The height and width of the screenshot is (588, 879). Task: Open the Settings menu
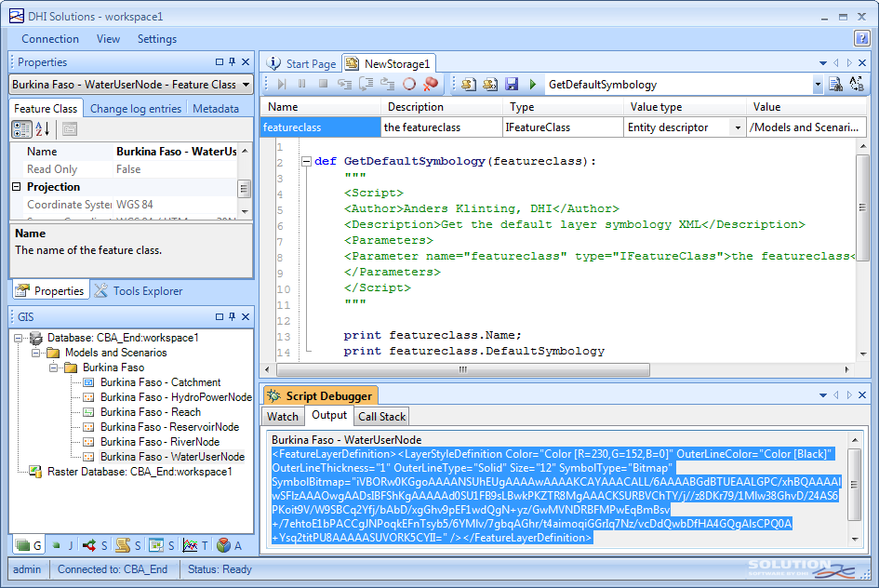pos(156,39)
